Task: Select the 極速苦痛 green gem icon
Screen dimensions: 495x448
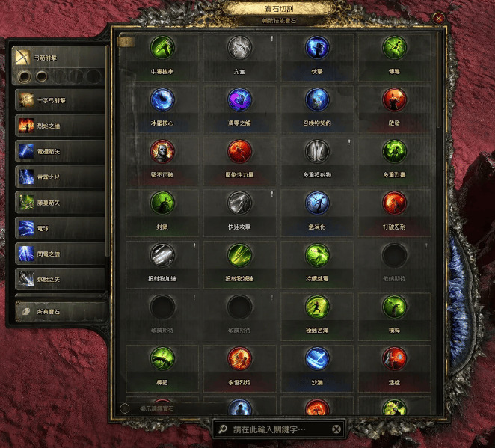Action: click(x=317, y=307)
